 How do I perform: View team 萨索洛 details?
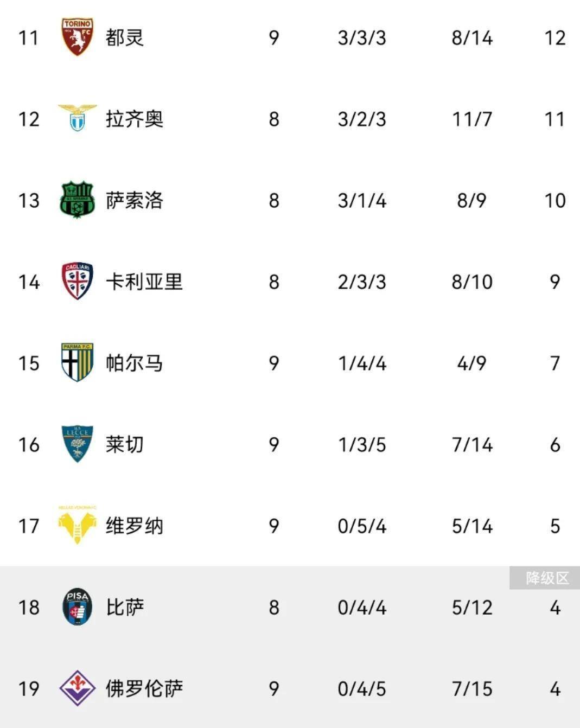click(x=135, y=200)
